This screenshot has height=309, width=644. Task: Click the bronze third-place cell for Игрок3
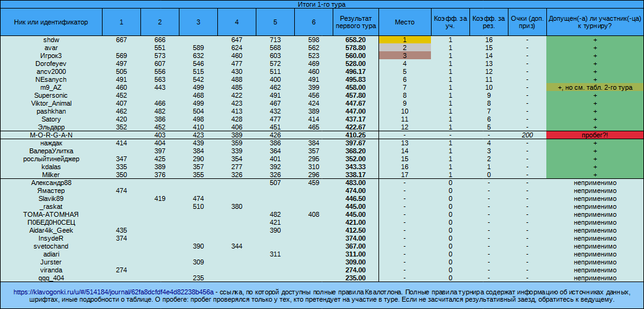405,56
